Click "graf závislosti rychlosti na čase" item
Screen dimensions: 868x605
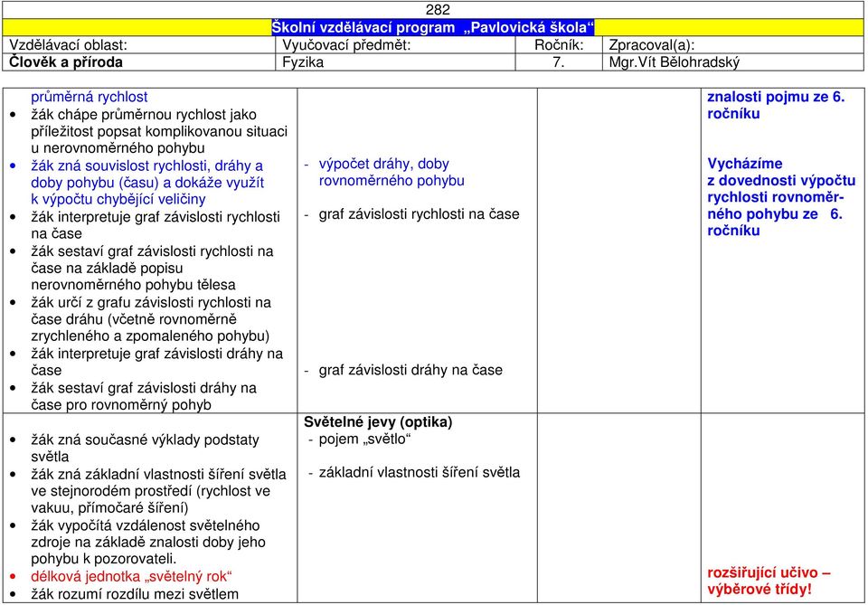point(419,214)
